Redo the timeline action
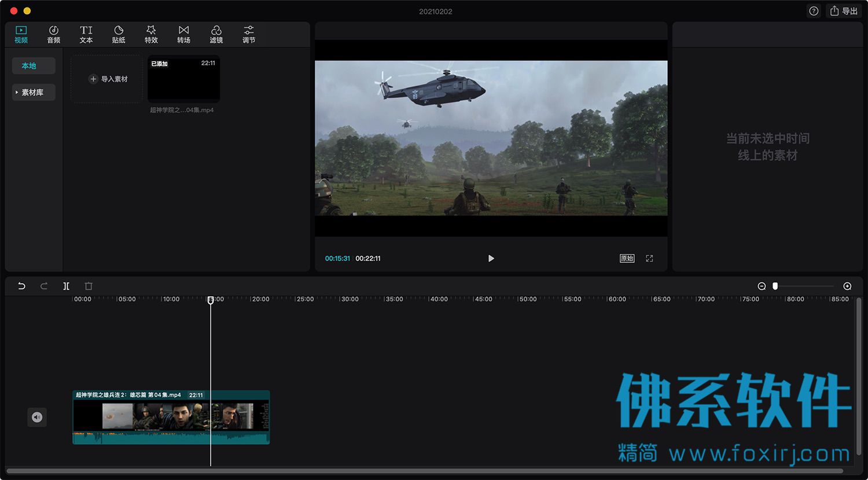This screenshot has width=868, height=480. [x=44, y=286]
